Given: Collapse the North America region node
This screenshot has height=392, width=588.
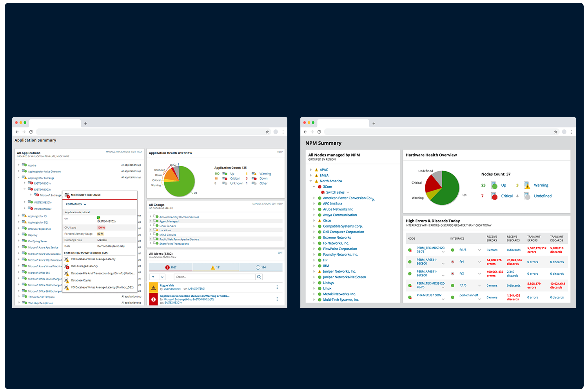Looking at the screenshot, I should [311, 181].
